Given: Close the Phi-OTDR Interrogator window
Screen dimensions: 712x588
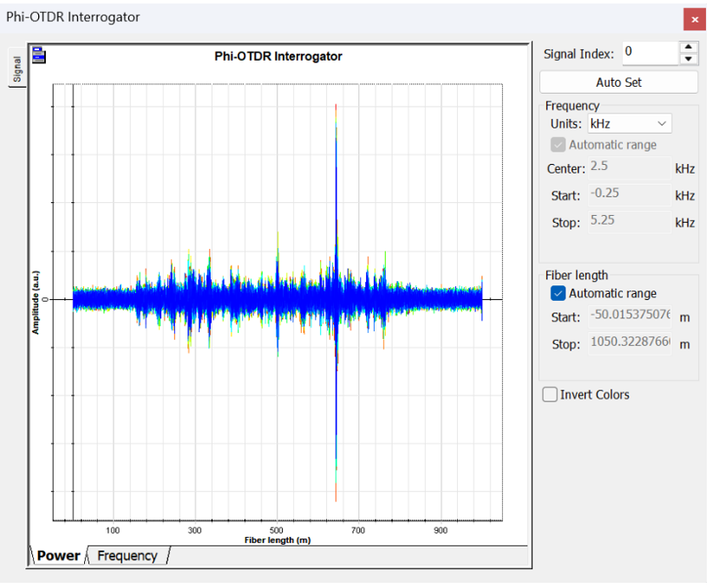Looking at the screenshot, I should point(694,19).
